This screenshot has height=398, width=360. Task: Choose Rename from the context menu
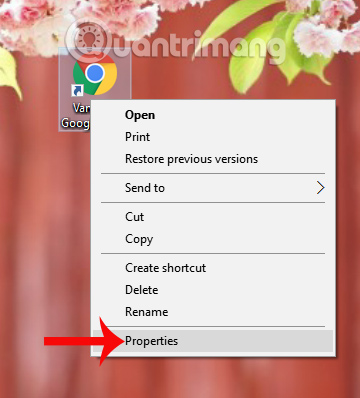click(213, 312)
